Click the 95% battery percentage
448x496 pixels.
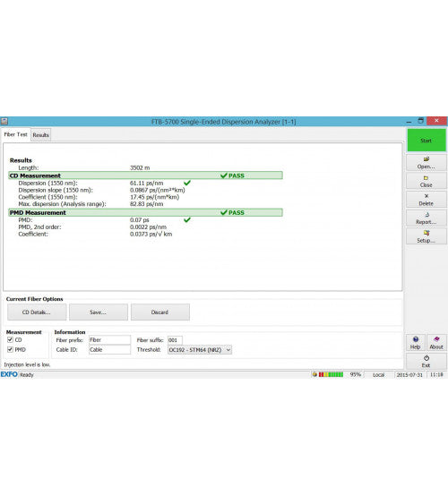[356, 374]
